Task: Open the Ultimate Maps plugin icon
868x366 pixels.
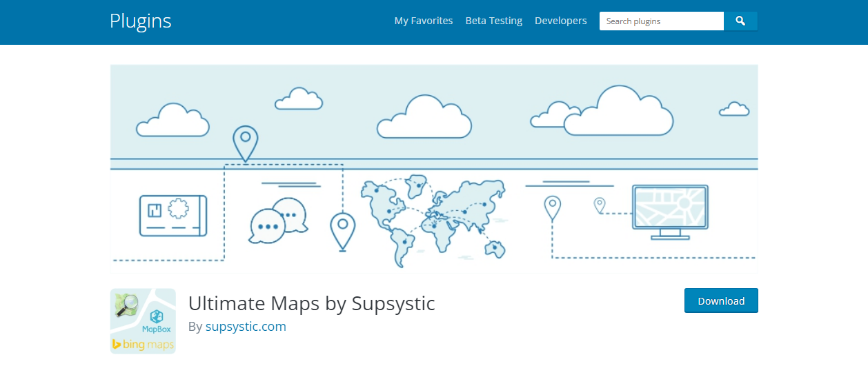Action: click(143, 321)
